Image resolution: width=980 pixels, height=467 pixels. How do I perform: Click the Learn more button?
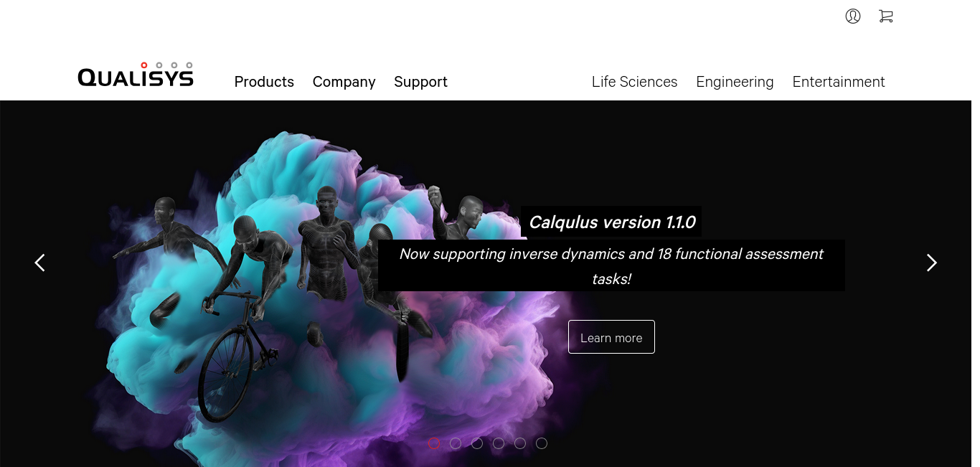pyautogui.click(x=611, y=337)
